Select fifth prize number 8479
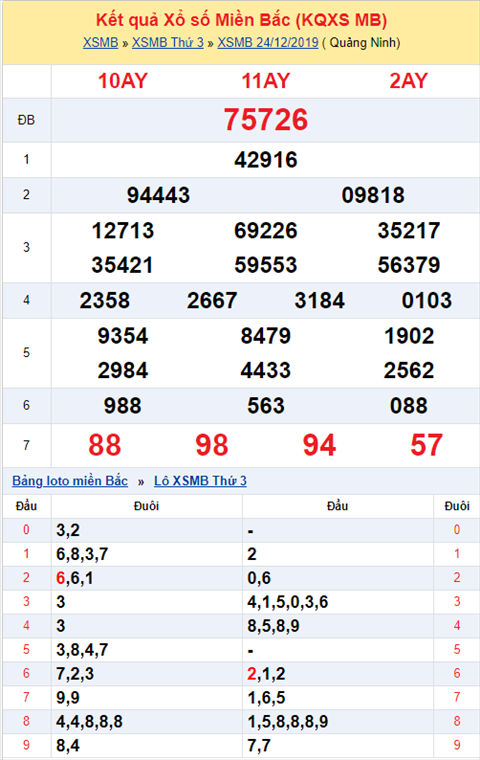480x760 pixels. [266, 336]
